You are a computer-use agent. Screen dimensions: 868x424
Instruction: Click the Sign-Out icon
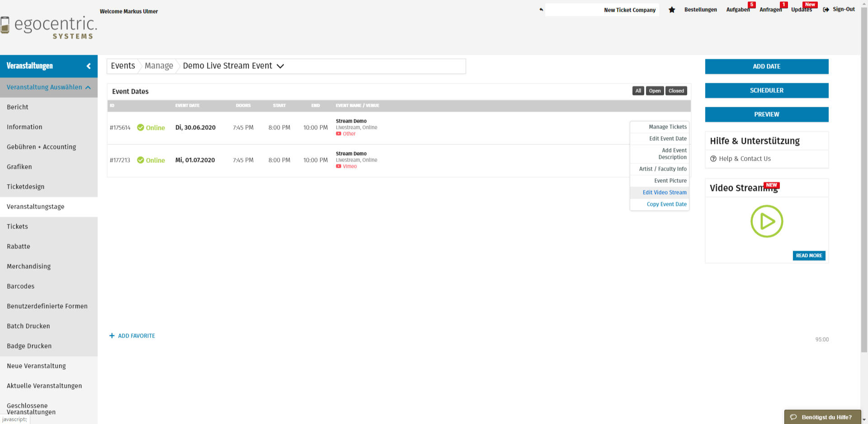tap(826, 10)
